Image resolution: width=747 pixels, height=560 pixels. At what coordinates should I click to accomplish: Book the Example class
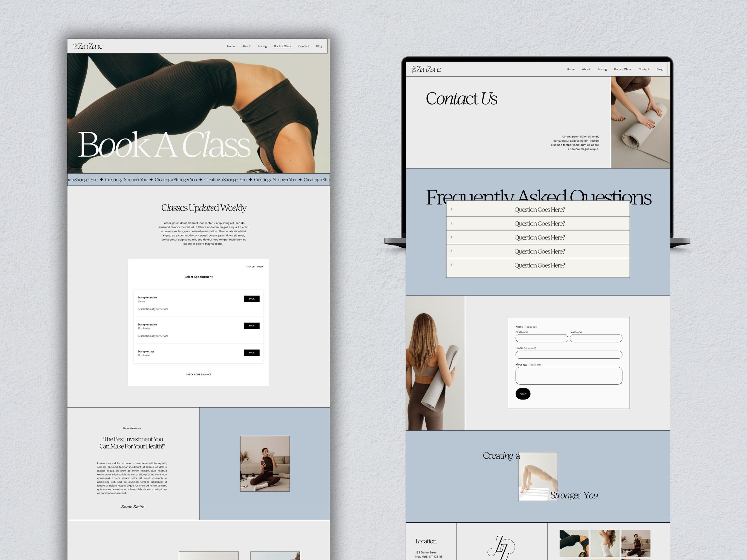tap(252, 353)
